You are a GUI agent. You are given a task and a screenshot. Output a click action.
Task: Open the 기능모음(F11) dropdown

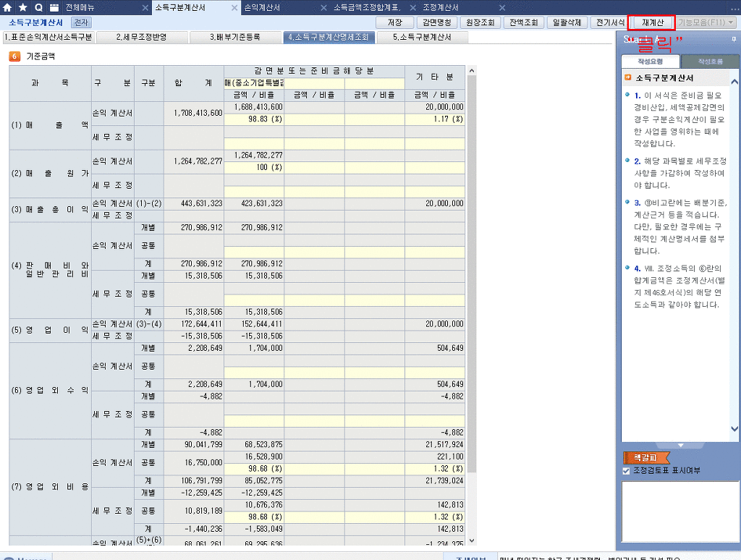(706, 22)
